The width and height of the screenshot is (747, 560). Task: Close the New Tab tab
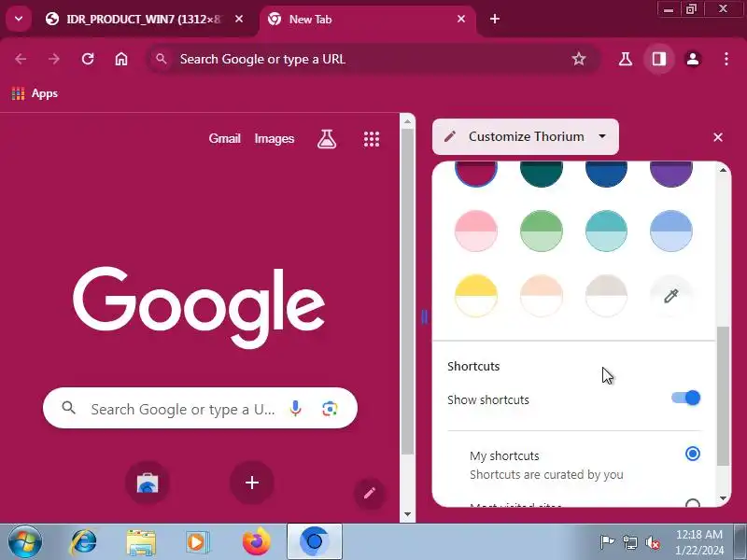click(461, 19)
